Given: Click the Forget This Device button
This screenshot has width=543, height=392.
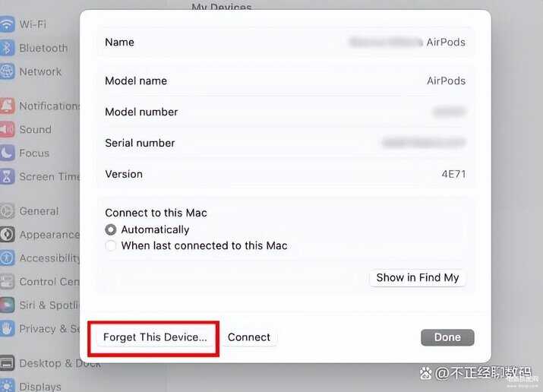Looking at the screenshot, I should 155,337.
